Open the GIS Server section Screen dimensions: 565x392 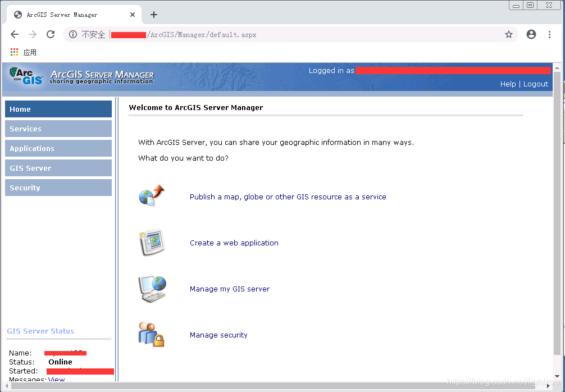(x=58, y=168)
